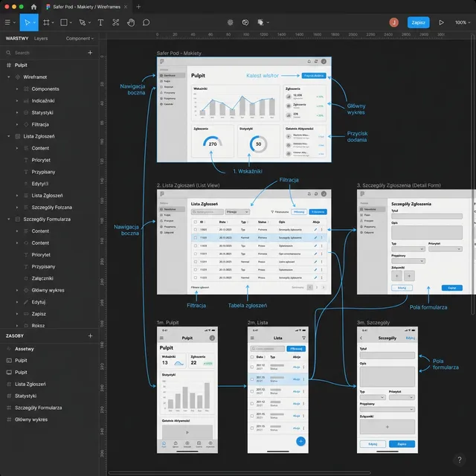This screenshot has width=476, height=476.
Task: Click hamburger icon in 1m. Pulpit frame
Action: (161, 338)
